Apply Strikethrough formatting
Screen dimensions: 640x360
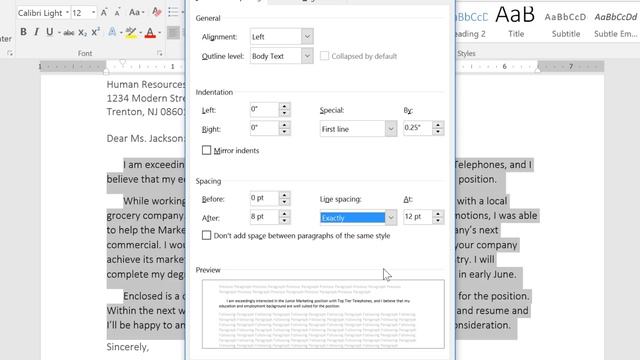click(69, 32)
